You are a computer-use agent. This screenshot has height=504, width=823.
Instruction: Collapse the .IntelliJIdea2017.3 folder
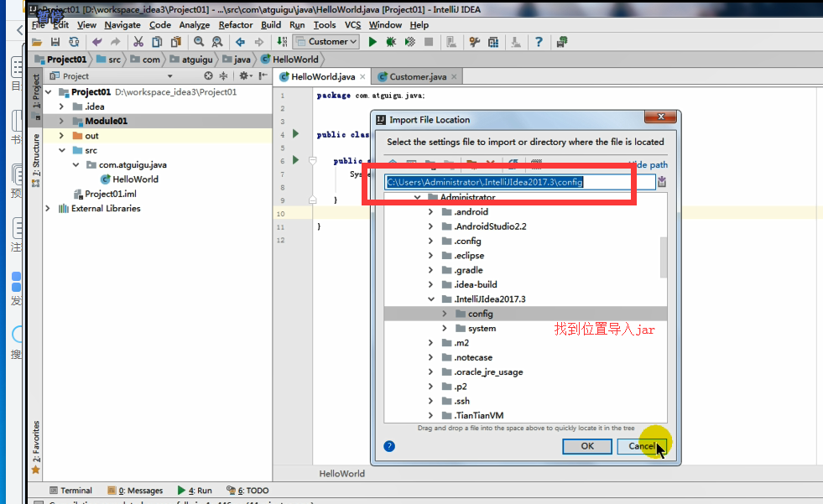[431, 299]
